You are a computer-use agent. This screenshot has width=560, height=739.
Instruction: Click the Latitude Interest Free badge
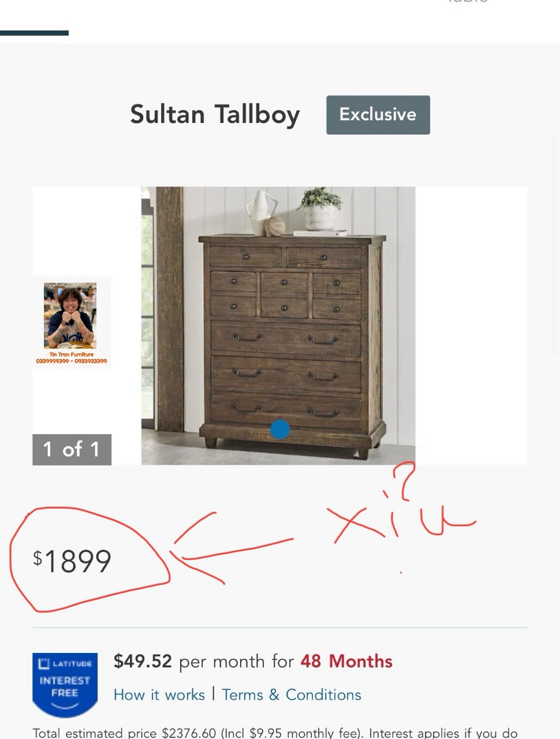tap(65, 685)
